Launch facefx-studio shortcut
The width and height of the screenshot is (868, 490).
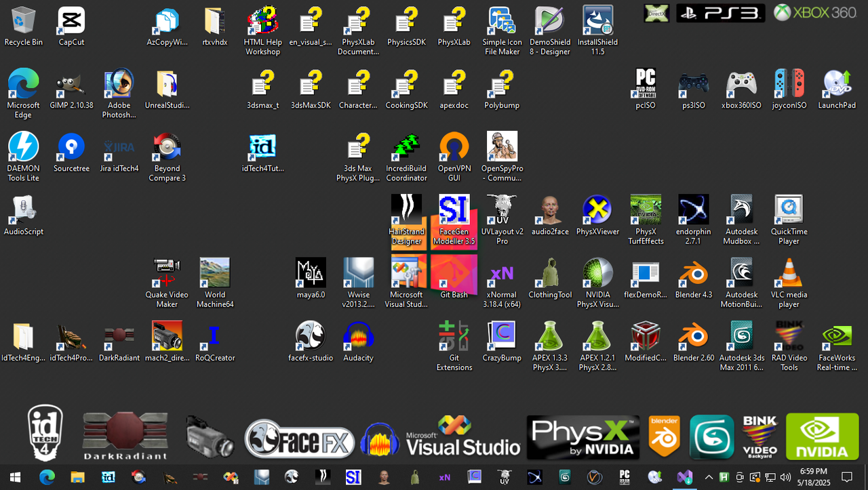311,342
